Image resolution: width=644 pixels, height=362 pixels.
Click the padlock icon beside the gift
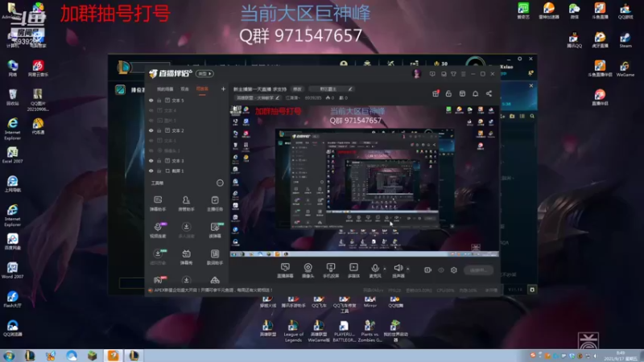pos(448,93)
